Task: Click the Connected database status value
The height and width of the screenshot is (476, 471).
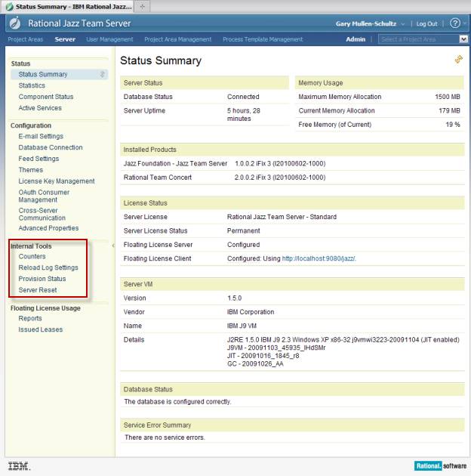Action: 243,97
